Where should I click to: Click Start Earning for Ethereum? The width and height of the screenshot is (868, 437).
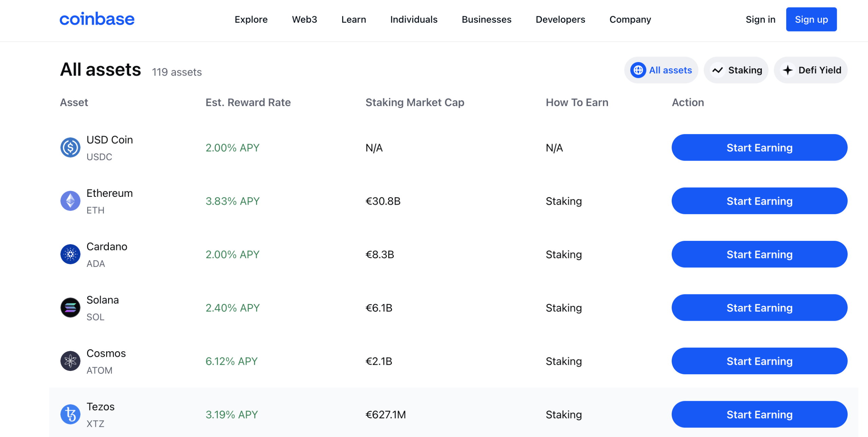[759, 201]
